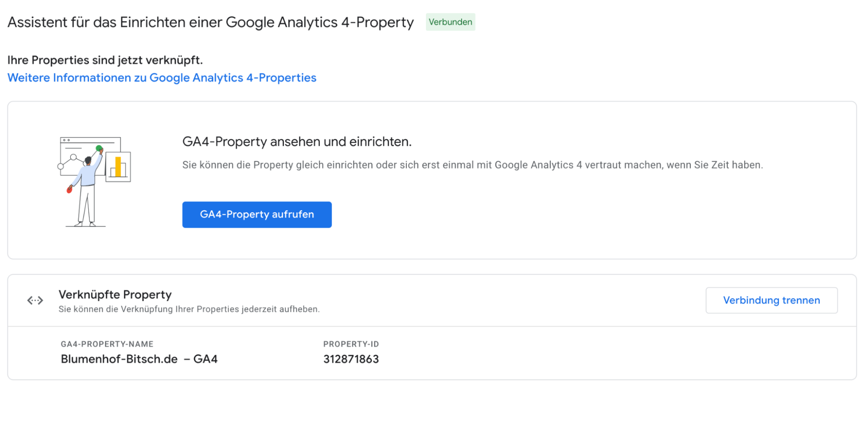Click the yellow bar chart in illustration
The height and width of the screenshot is (429, 868).
118,167
